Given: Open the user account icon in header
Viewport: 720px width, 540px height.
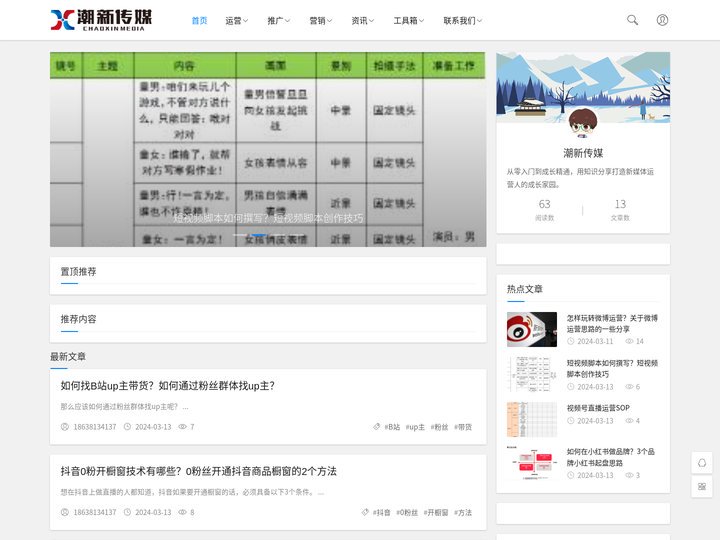Looking at the screenshot, I should point(662,20).
